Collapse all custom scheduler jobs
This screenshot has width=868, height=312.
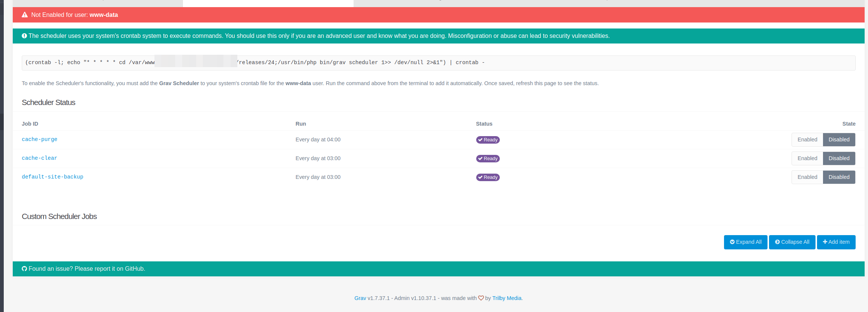792,242
